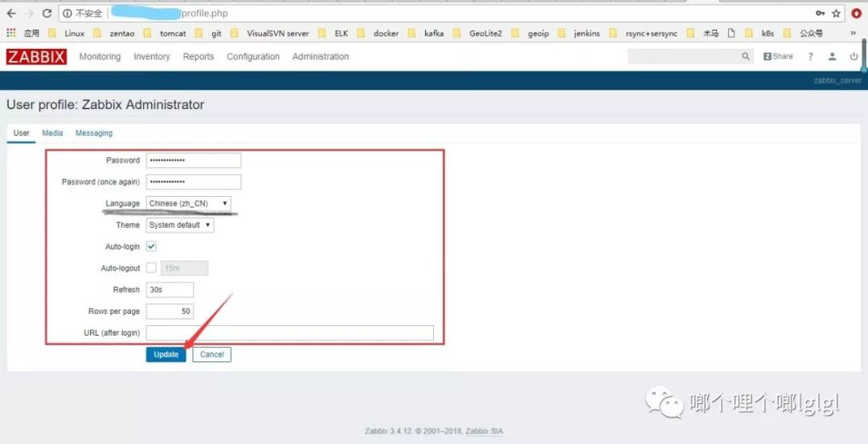Follow the Zabbix SIA footer link

click(485, 431)
